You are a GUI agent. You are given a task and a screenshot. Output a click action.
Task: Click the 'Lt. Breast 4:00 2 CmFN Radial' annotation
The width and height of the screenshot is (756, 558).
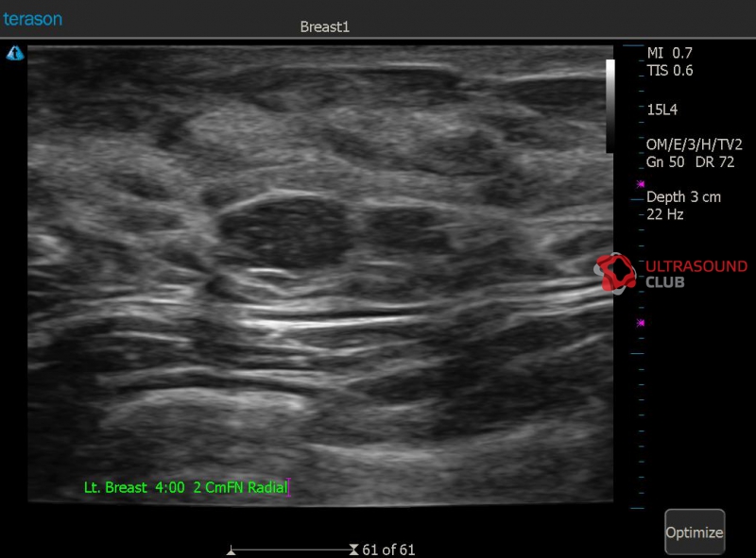185,487
